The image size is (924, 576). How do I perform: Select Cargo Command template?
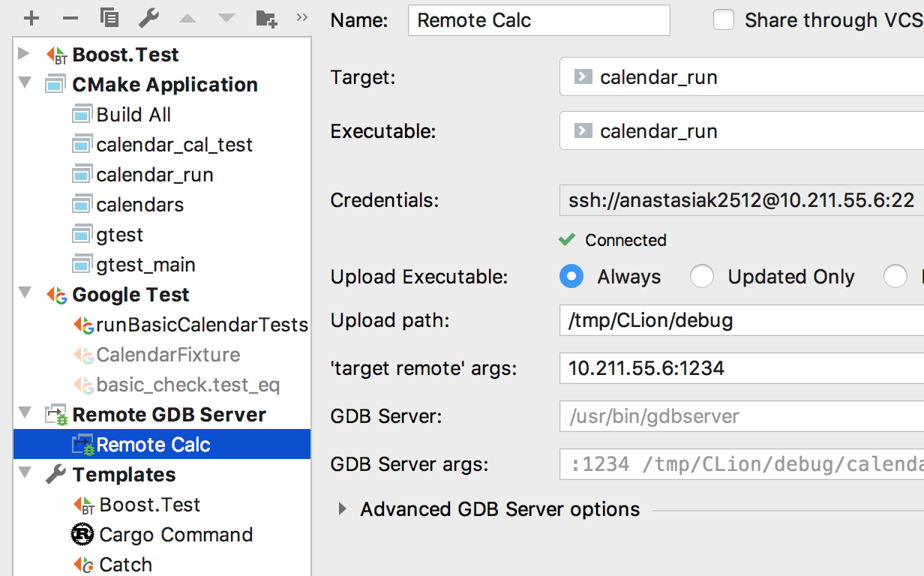point(175,535)
